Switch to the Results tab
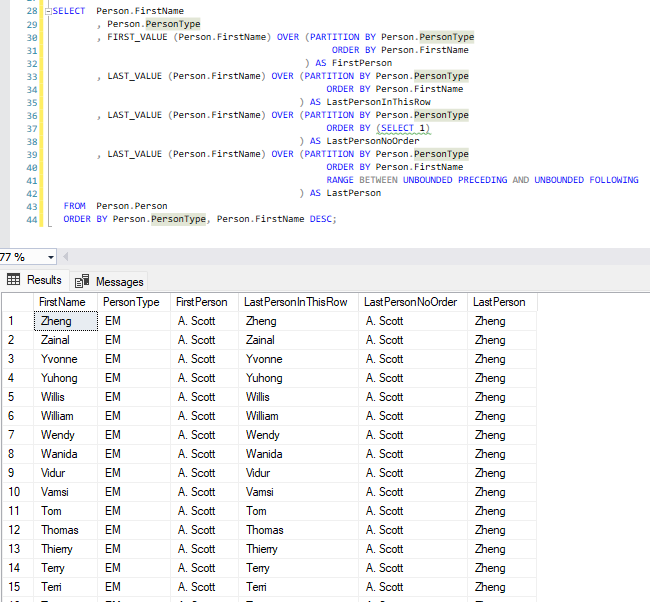 [34, 280]
